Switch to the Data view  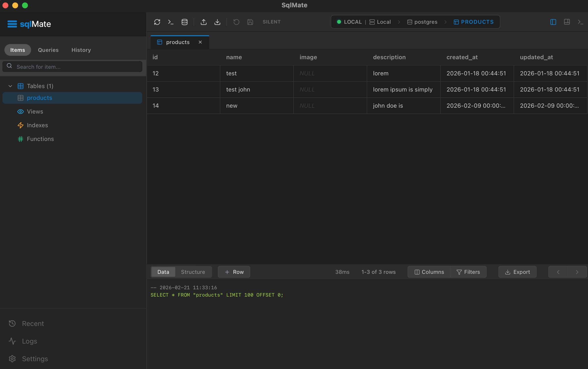pyautogui.click(x=163, y=272)
